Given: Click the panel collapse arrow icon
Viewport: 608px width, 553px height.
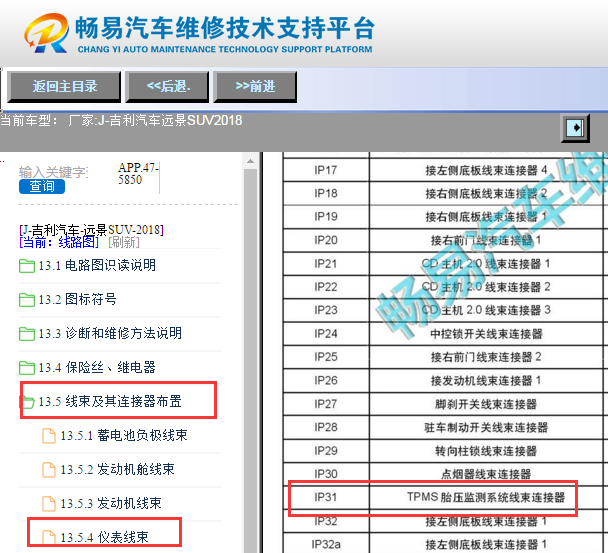Looking at the screenshot, I should tap(575, 128).
